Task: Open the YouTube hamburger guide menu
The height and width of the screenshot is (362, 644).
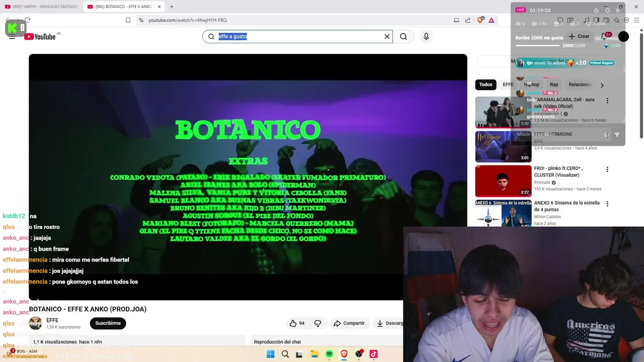Action: point(12,36)
